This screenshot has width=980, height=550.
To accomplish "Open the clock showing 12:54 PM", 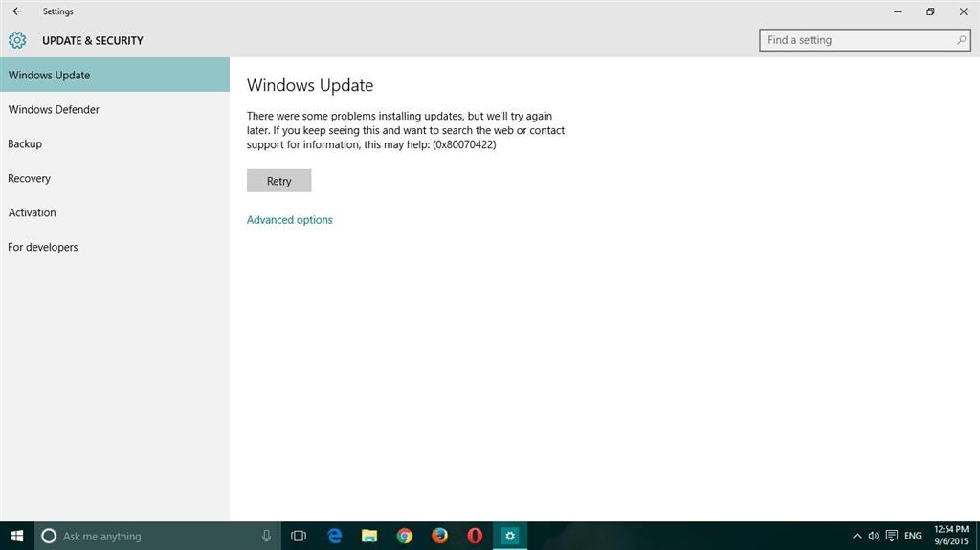I will (950, 536).
